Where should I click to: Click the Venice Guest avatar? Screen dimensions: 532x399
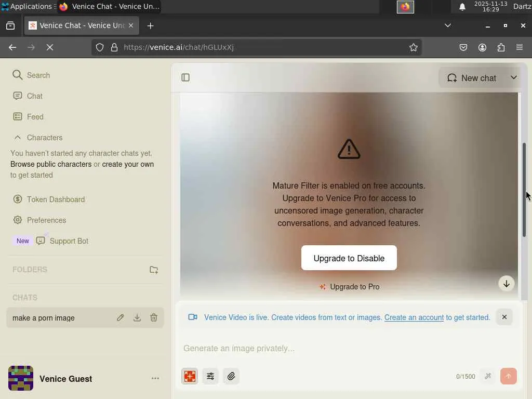pos(21,378)
